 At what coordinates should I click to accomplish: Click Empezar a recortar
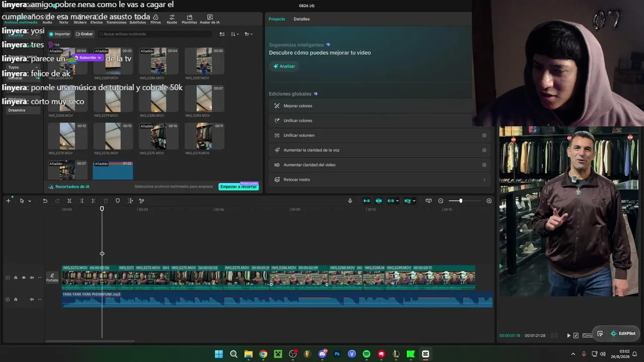238,187
